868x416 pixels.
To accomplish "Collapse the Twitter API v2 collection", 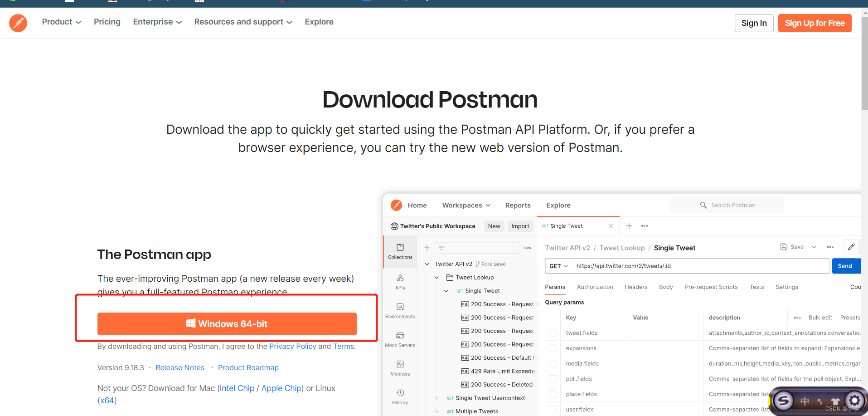I will coord(427,264).
